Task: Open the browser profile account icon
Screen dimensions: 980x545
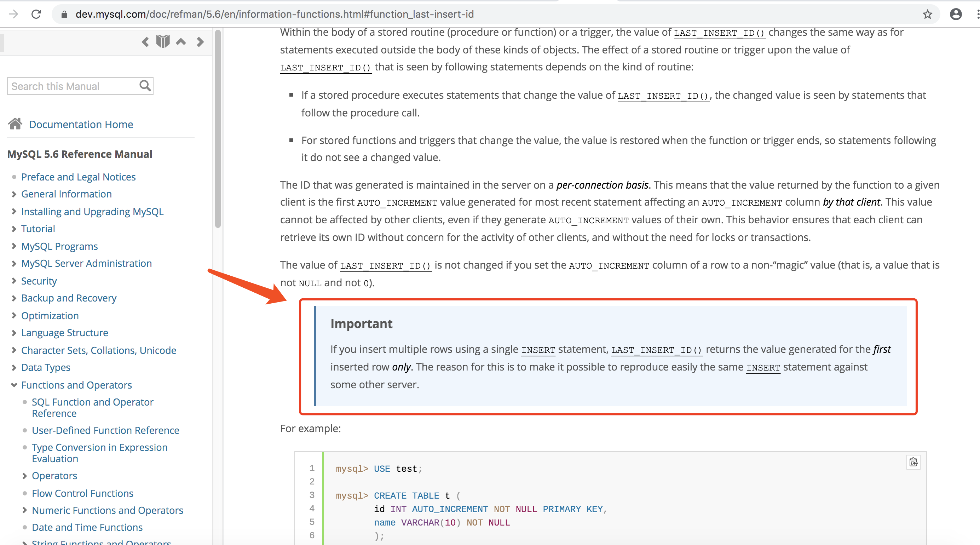Action: [956, 14]
